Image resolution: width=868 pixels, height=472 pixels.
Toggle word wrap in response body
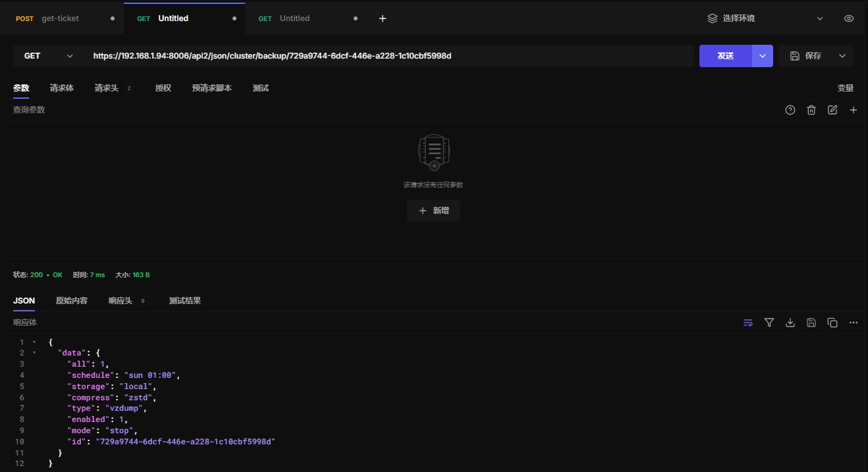tap(748, 323)
